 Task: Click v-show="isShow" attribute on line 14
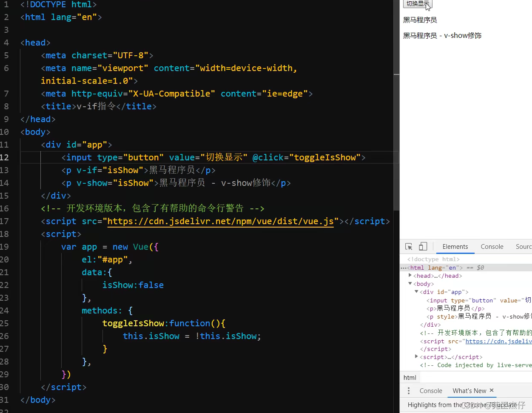pyautogui.click(x=115, y=183)
